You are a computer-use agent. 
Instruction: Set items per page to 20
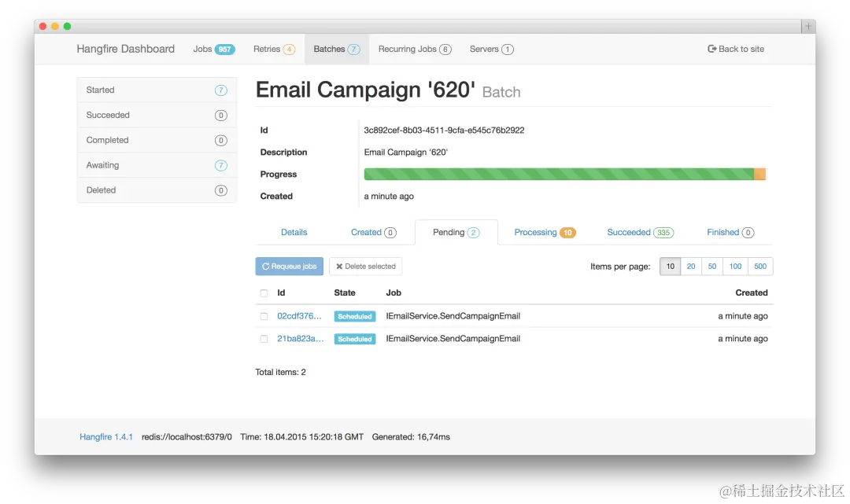[691, 267]
